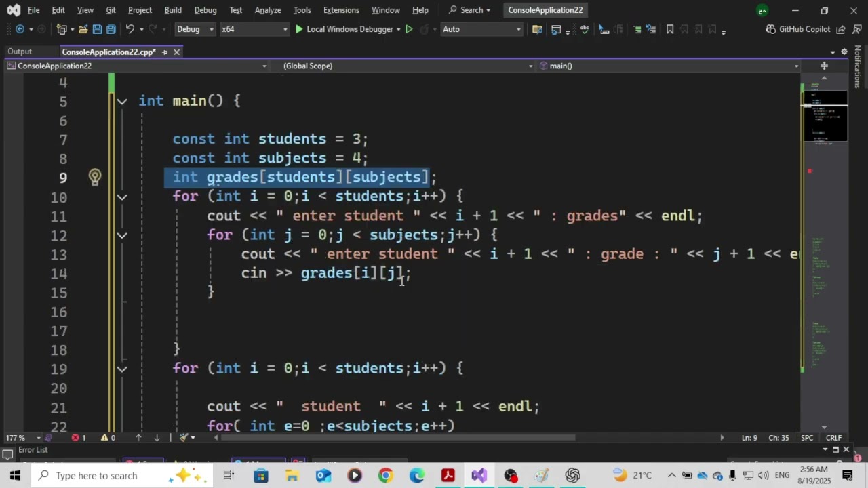Click the Undo arrow icon

[x=130, y=29]
